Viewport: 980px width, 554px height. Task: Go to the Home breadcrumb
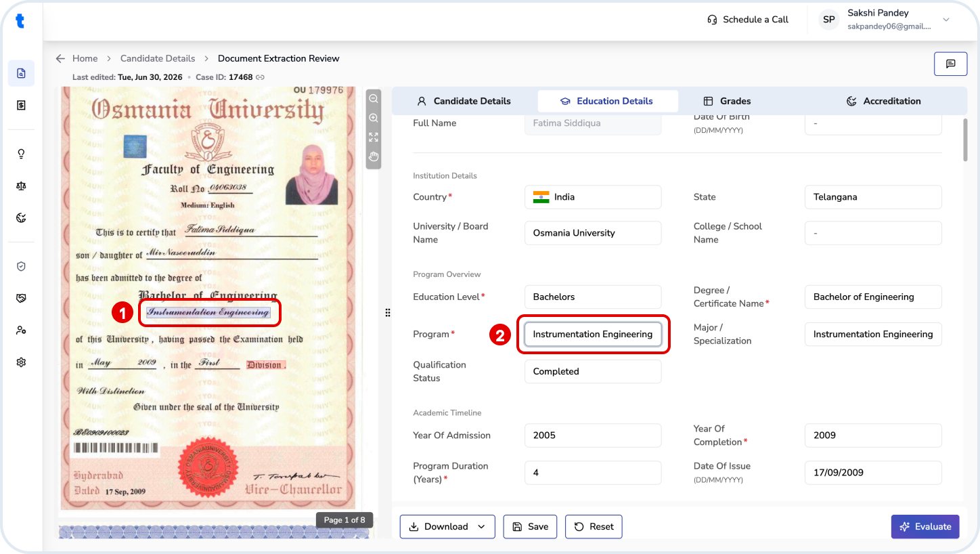85,58
